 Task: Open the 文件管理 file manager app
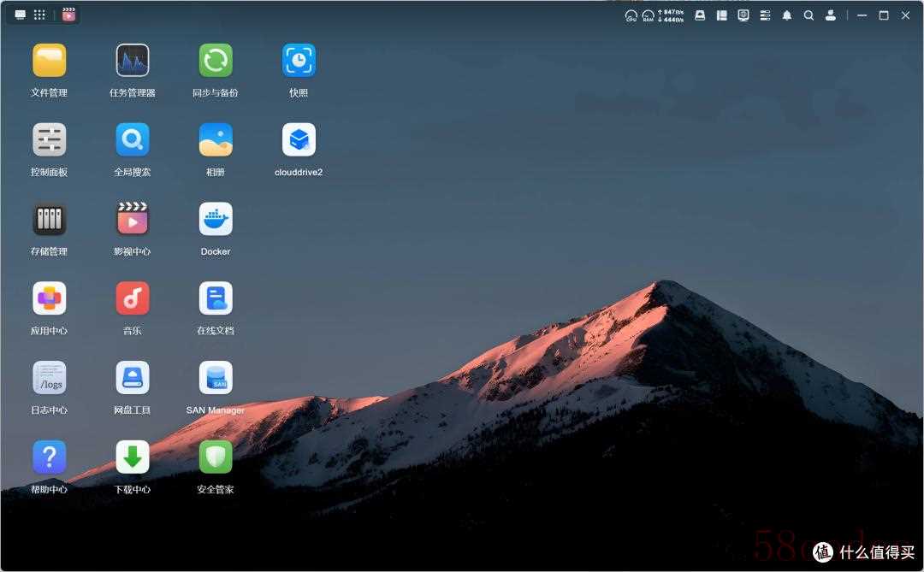(49, 61)
